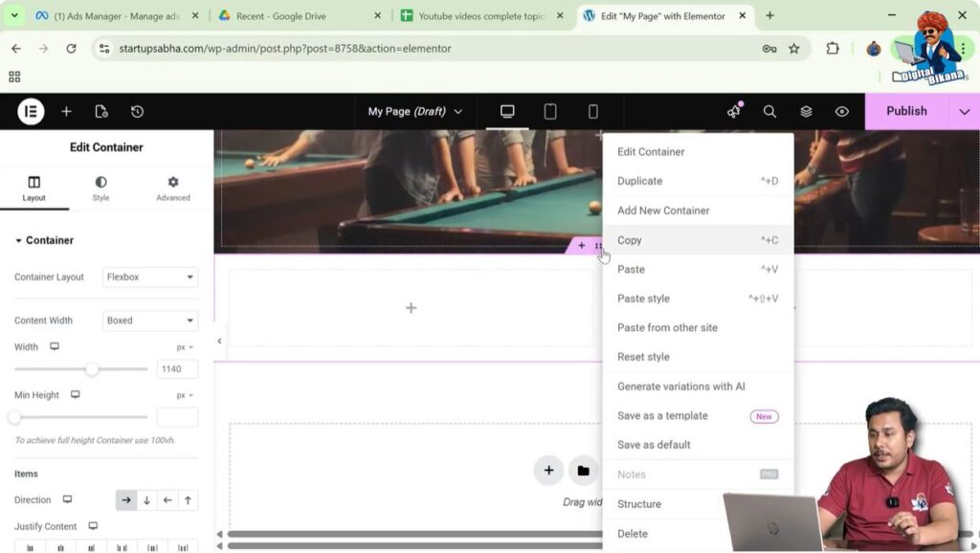Open the Container Layout Flexbox dropdown
980x553 pixels.
(149, 277)
